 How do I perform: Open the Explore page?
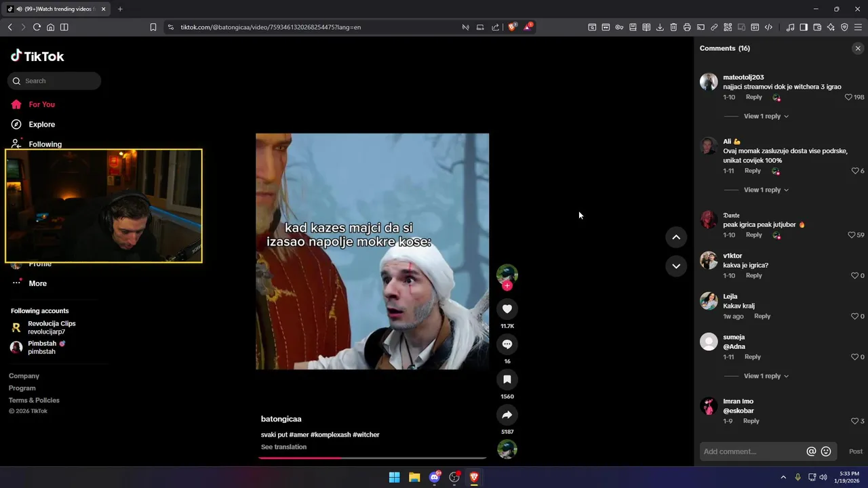34,124
